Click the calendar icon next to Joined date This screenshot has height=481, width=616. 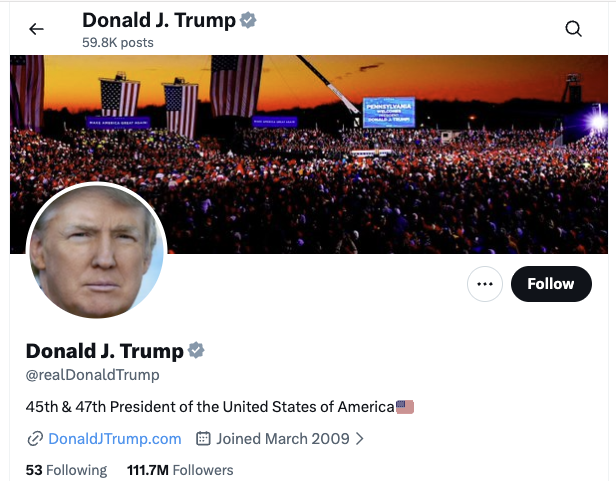pyautogui.click(x=203, y=438)
